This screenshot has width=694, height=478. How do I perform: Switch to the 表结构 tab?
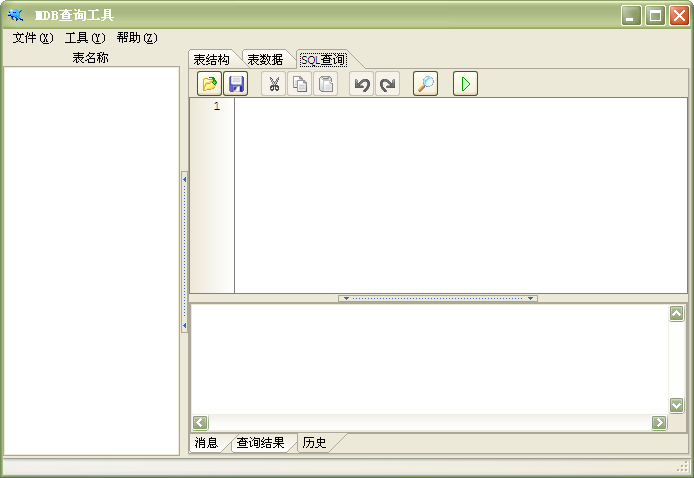[212, 60]
